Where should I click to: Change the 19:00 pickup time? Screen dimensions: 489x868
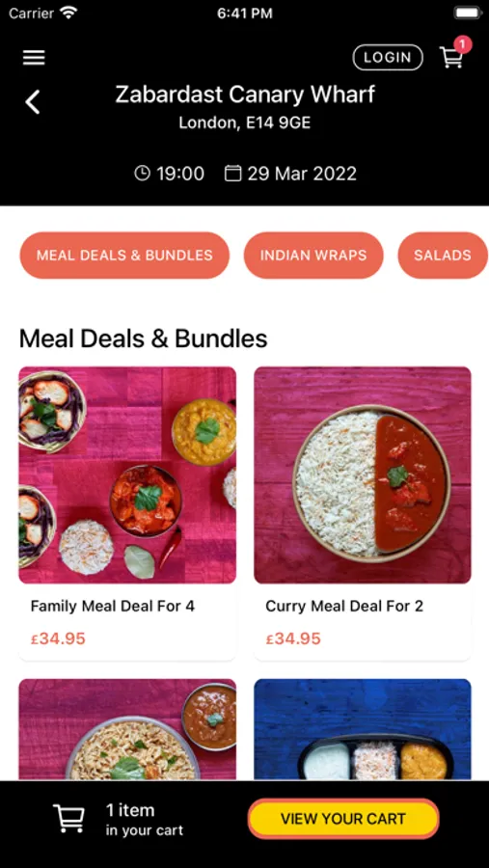pos(180,174)
